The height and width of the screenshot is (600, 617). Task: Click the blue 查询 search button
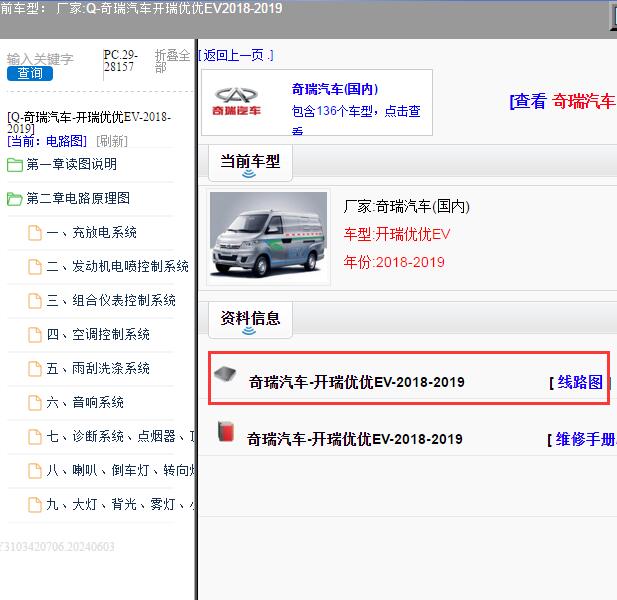(30, 74)
